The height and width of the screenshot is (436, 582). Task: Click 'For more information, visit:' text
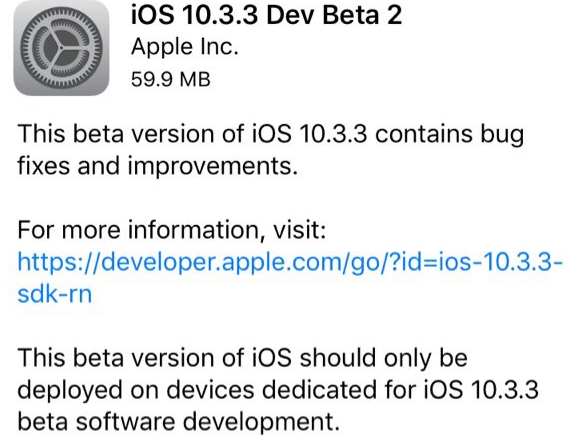(x=172, y=230)
